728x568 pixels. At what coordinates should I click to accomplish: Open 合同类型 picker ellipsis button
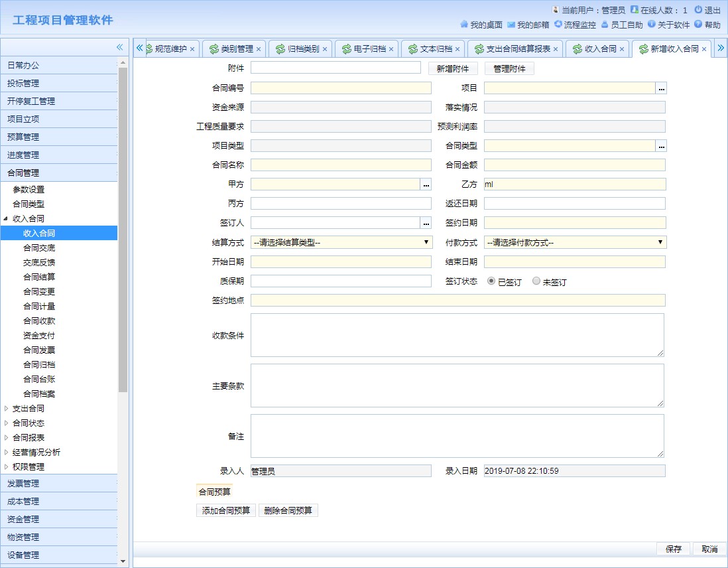click(x=661, y=146)
